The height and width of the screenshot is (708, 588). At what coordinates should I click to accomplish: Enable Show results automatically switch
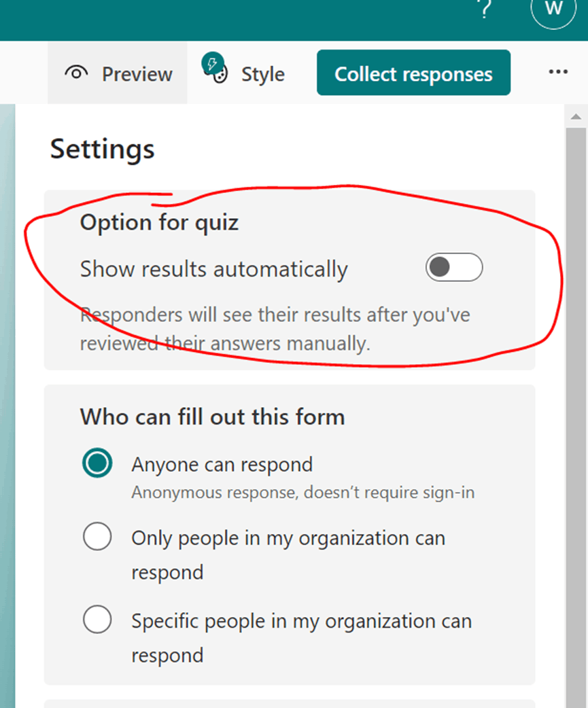pos(454,267)
